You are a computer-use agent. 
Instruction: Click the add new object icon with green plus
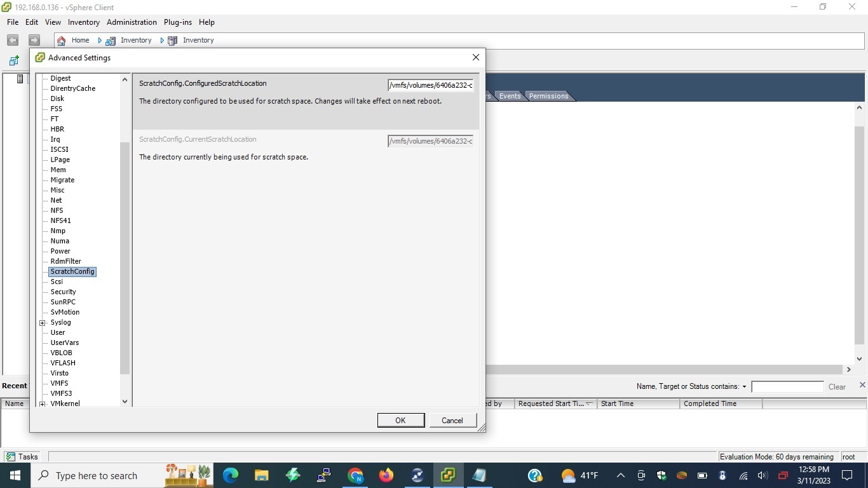pyautogui.click(x=13, y=60)
